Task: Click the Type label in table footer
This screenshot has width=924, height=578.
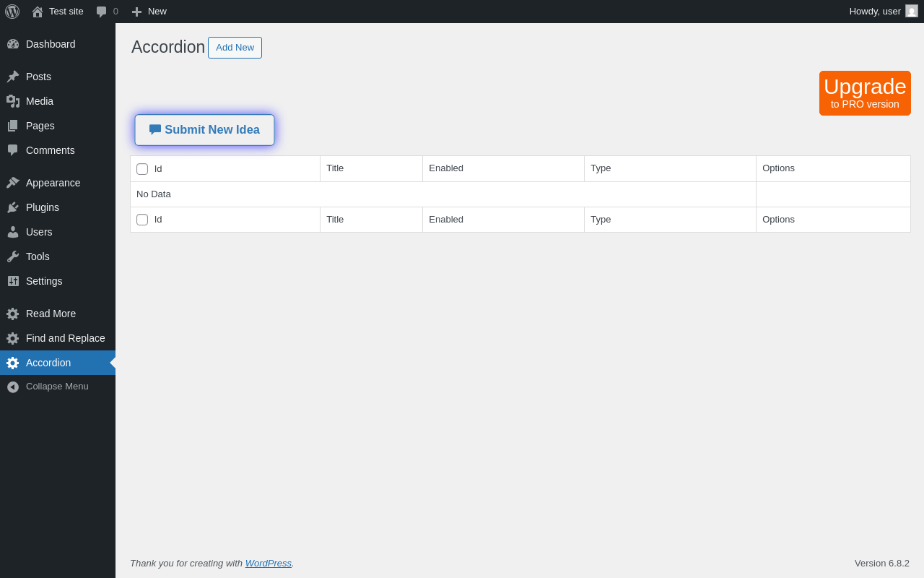Action: [x=601, y=220]
